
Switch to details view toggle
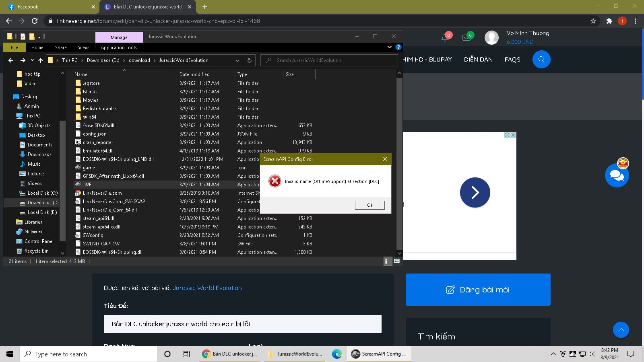click(x=387, y=261)
